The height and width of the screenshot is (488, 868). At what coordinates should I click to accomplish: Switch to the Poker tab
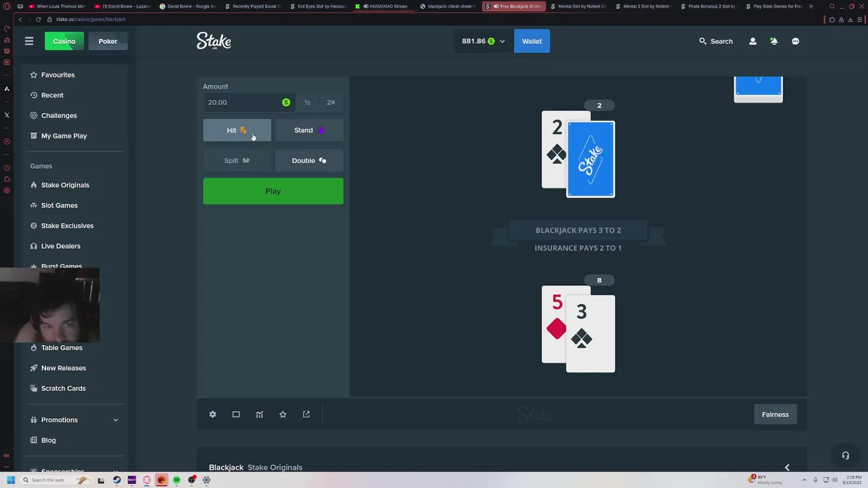(x=108, y=41)
